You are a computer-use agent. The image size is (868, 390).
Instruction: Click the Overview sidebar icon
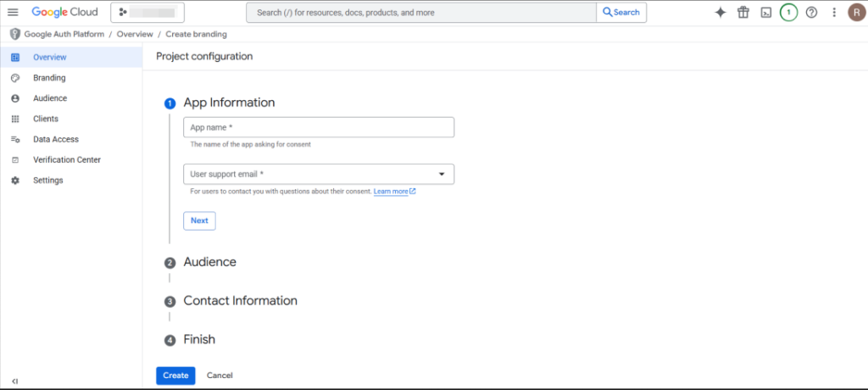[15, 57]
